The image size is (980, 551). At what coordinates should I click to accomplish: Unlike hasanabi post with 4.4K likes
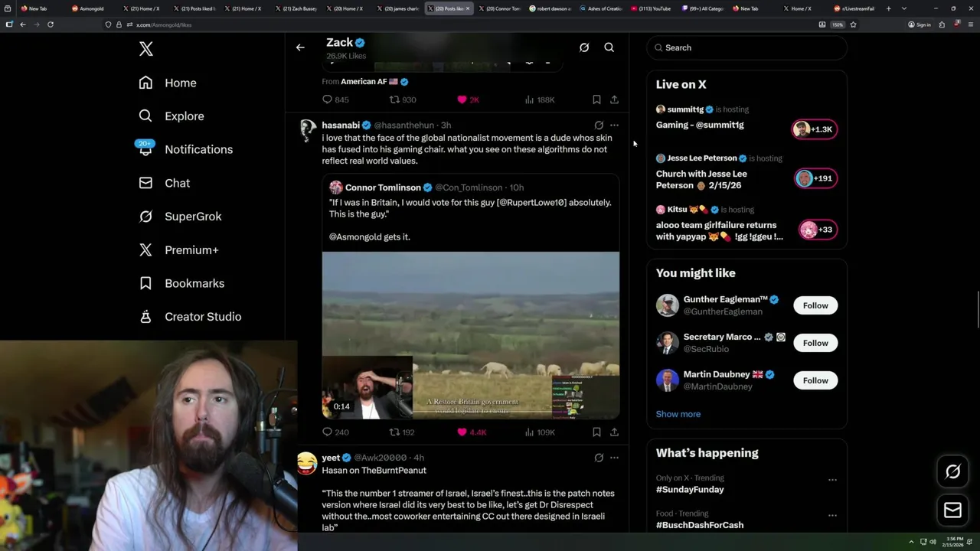click(472, 432)
